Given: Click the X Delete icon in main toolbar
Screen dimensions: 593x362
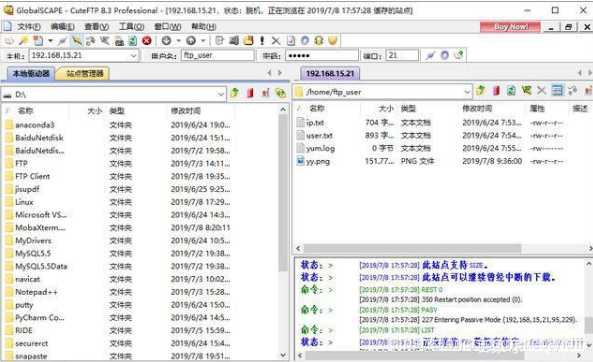Looking at the screenshot, I should (x=276, y=40).
